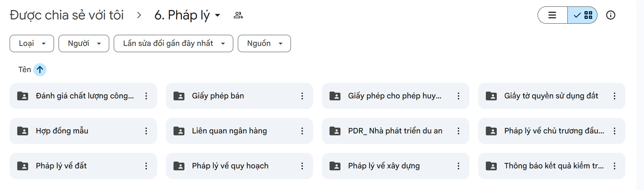
Task: Click shared folder icon of PDR_ Nhà phát triển du an
Action: (x=335, y=131)
